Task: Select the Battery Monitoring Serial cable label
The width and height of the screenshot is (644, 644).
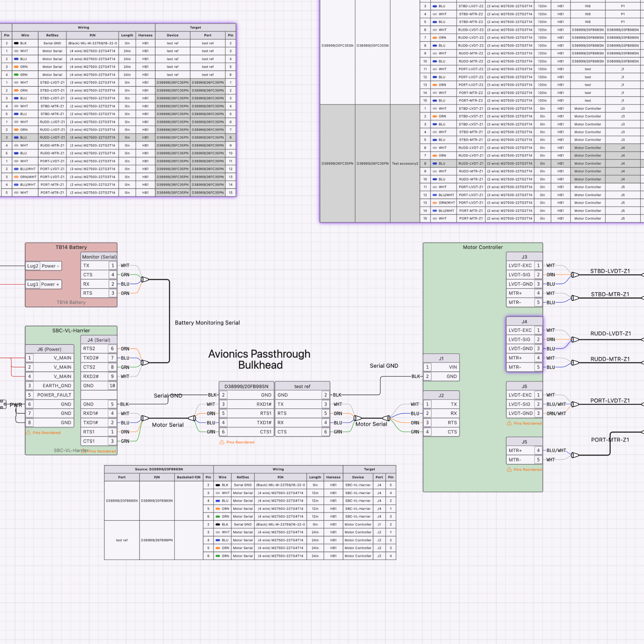Action: coord(207,323)
